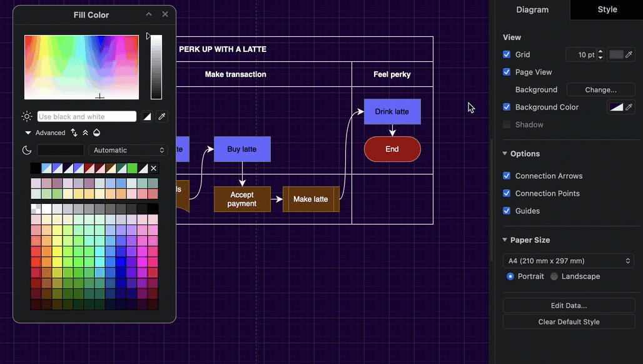The height and width of the screenshot is (364, 643).
Task: Select the Buy latte box
Action: 242,149
